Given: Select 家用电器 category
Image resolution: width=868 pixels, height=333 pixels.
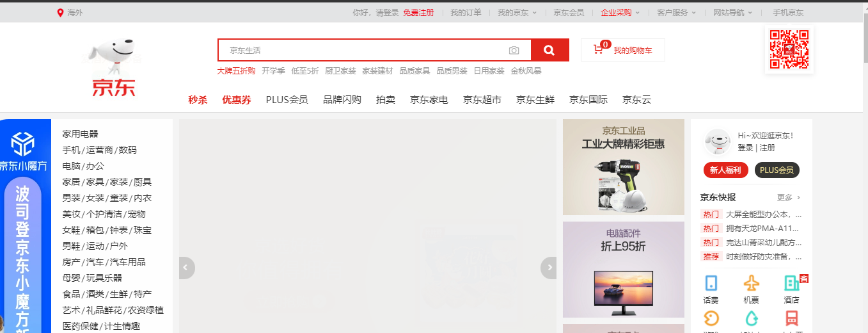Looking at the screenshot, I should pyautogui.click(x=81, y=134).
